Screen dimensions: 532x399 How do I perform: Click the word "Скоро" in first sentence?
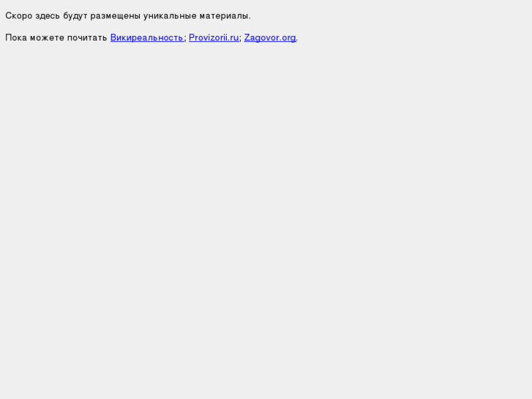point(19,16)
